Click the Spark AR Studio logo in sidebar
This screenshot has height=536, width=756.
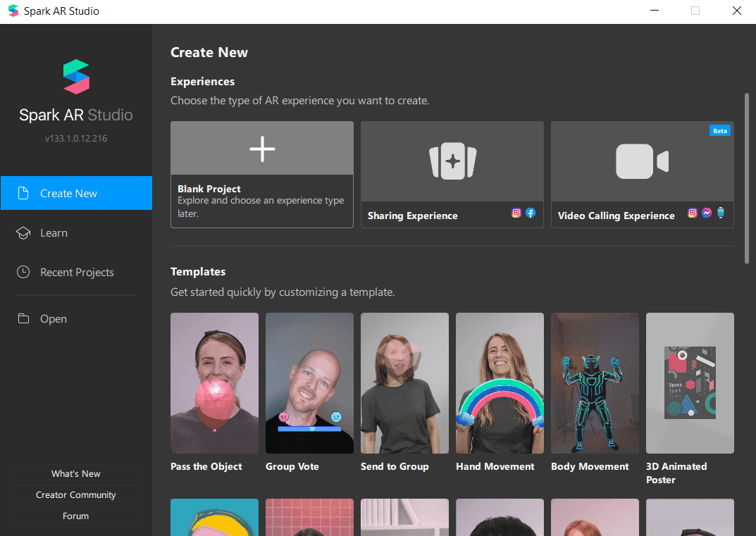[x=76, y=77]
